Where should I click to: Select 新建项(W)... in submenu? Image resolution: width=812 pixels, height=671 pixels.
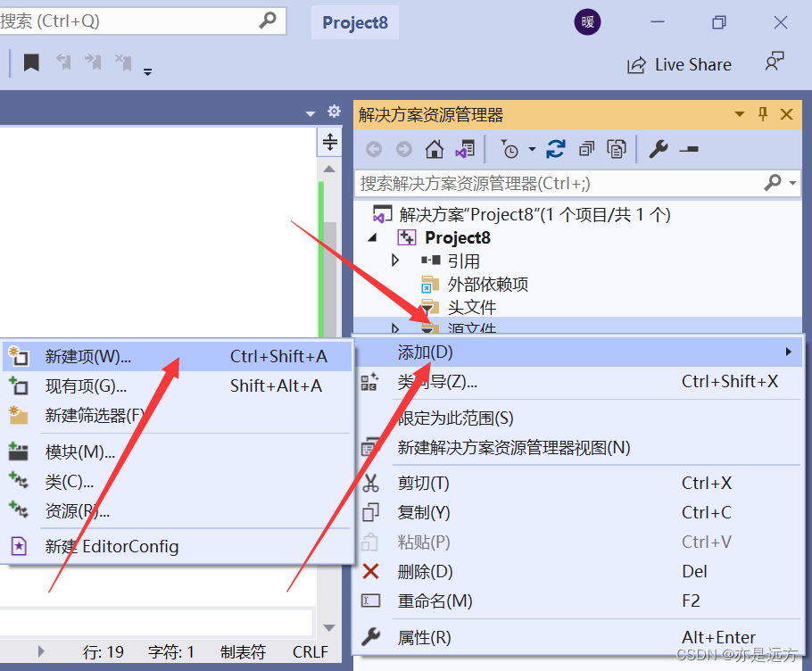(x=177, y=356)
